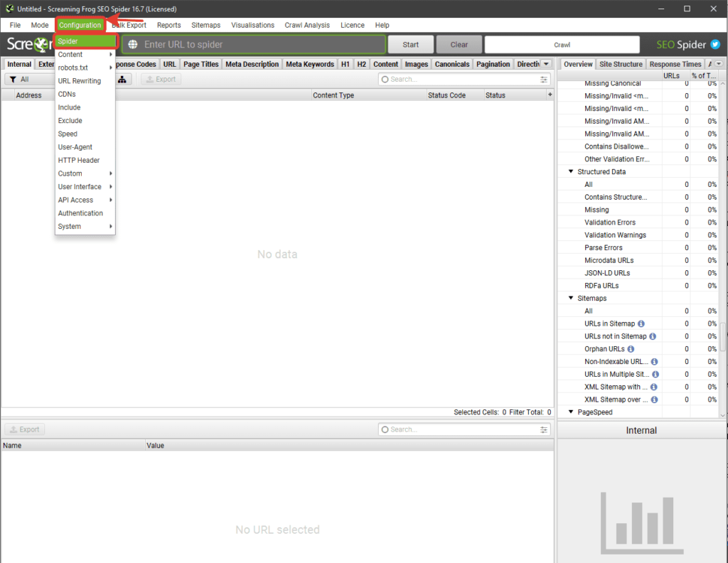Image resolution: width=728 pixels, height=563 pixels.
Task: Click info icon beside URLs in Multiple Sit row
Action: 655,374
